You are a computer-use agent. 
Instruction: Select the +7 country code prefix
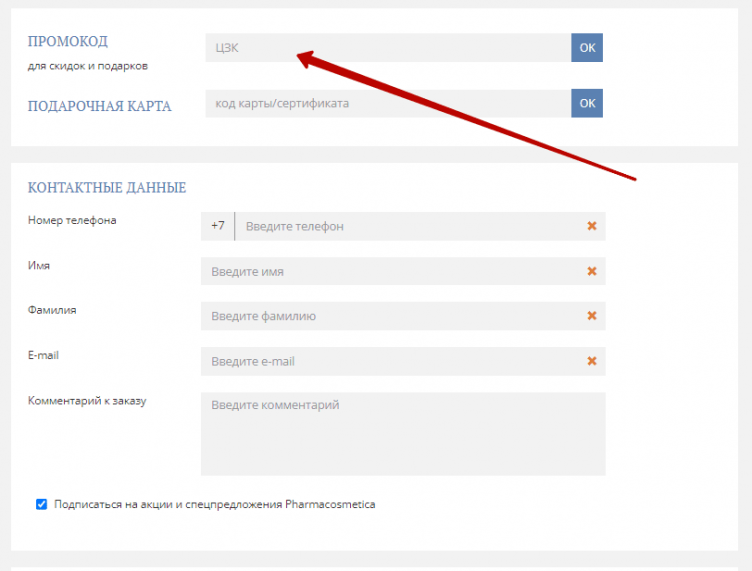[x=218, y=226]
